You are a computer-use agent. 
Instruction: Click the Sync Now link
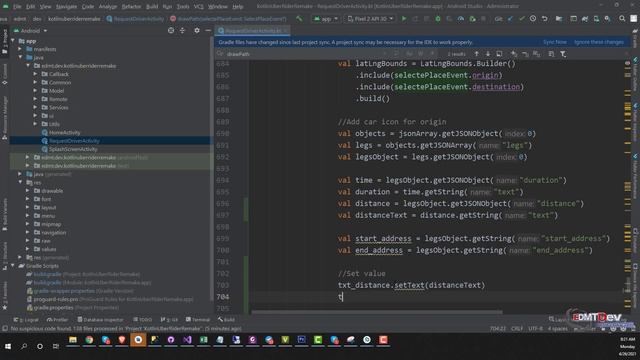click(x=555, y=42)
